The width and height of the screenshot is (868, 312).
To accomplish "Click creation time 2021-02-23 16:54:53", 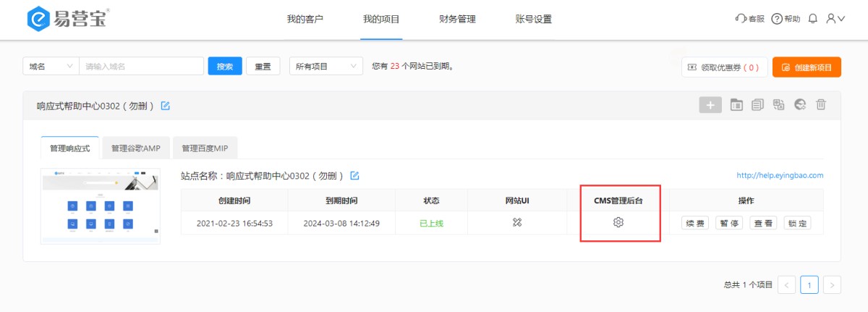I will (x=234, y=223).
